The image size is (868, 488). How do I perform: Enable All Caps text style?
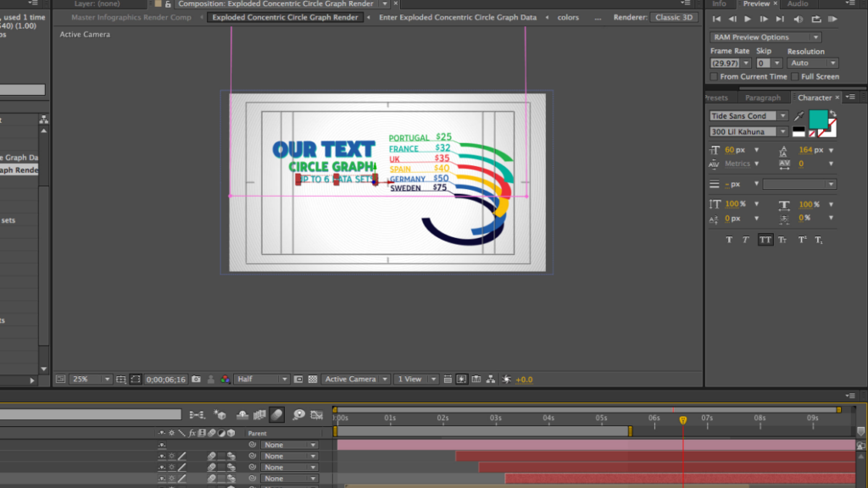click(x=765, y=241)
